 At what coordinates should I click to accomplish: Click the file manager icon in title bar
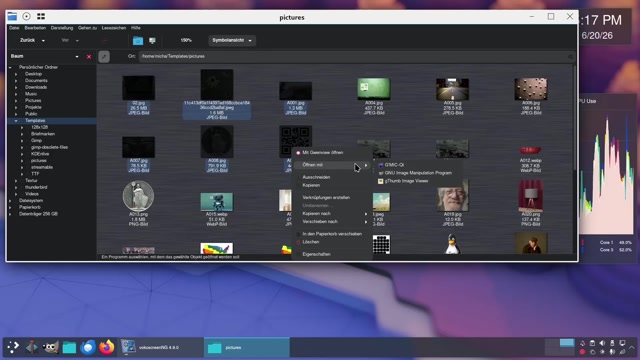point(12,16)
